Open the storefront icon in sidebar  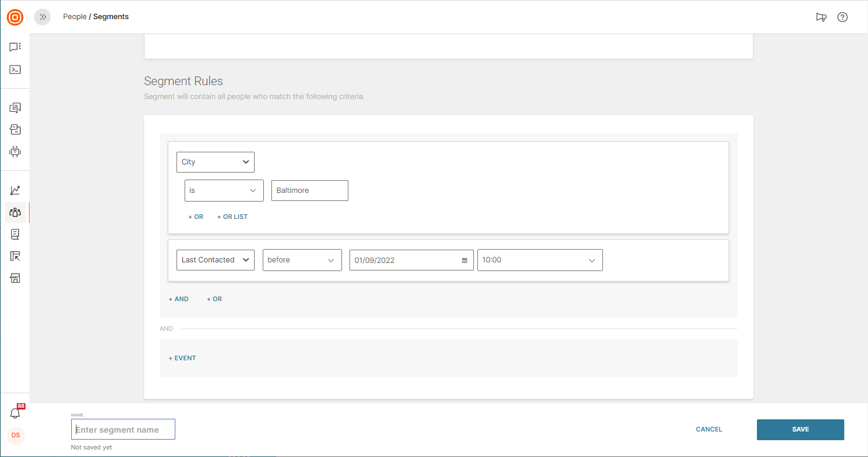pyautogui.click(x=15, y=279)
